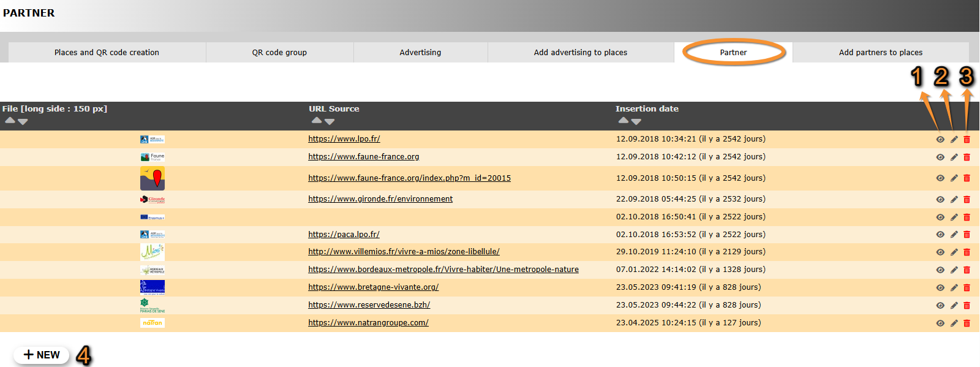Open the Add partners to places tab
Image resolution: width=980 pixels, height=367 pixels.
880,53
